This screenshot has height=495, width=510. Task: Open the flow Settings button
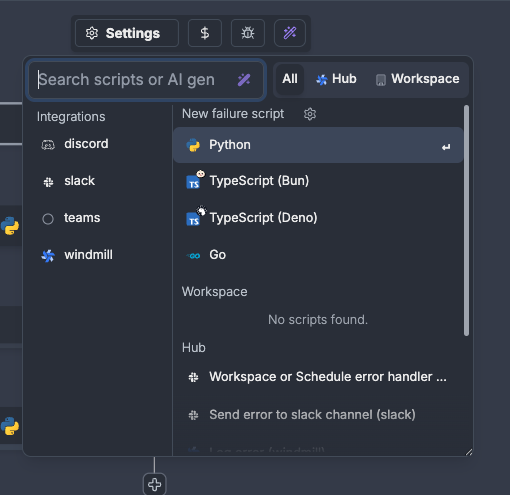[127, 33]
